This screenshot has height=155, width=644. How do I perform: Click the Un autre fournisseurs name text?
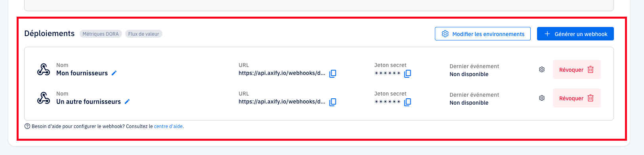[x=88, y=101]
